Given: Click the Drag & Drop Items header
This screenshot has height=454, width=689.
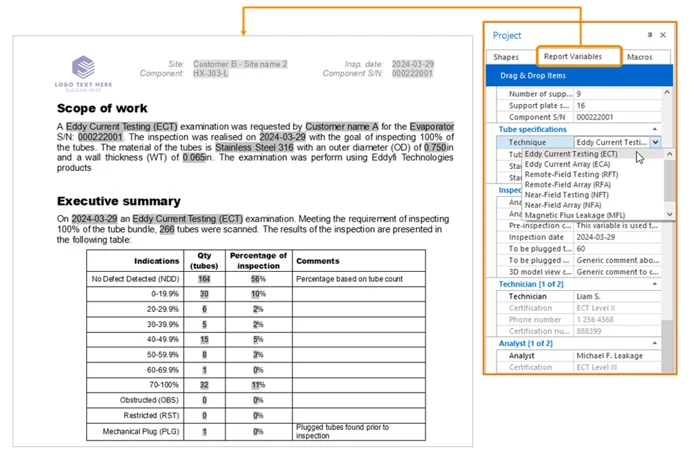Looking at the screenshot, I should point(579,76).
